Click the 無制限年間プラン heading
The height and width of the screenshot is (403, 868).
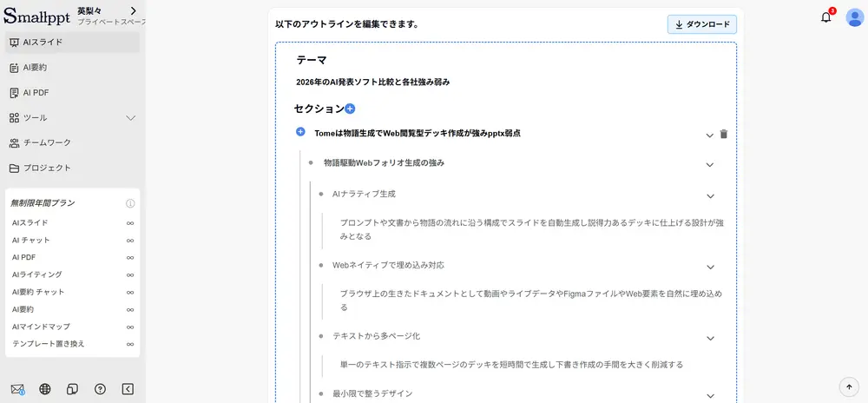pyautogui.click(x=43, y=203)
